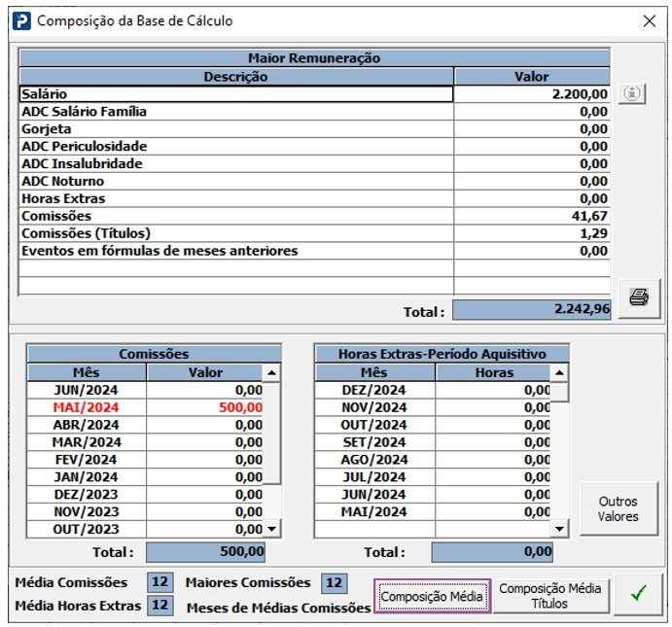Click the printer icon to print

(x=638, y=297)
